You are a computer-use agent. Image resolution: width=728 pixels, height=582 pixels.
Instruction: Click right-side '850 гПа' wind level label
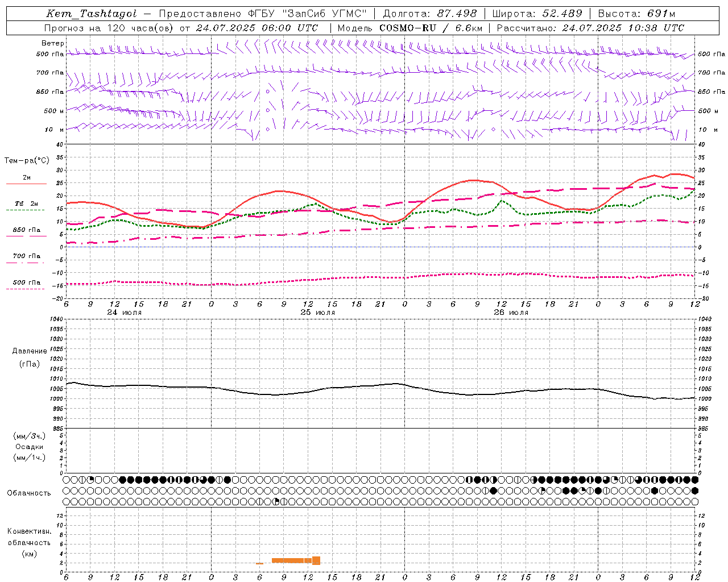pyautogui.click(x=712, y=92)
